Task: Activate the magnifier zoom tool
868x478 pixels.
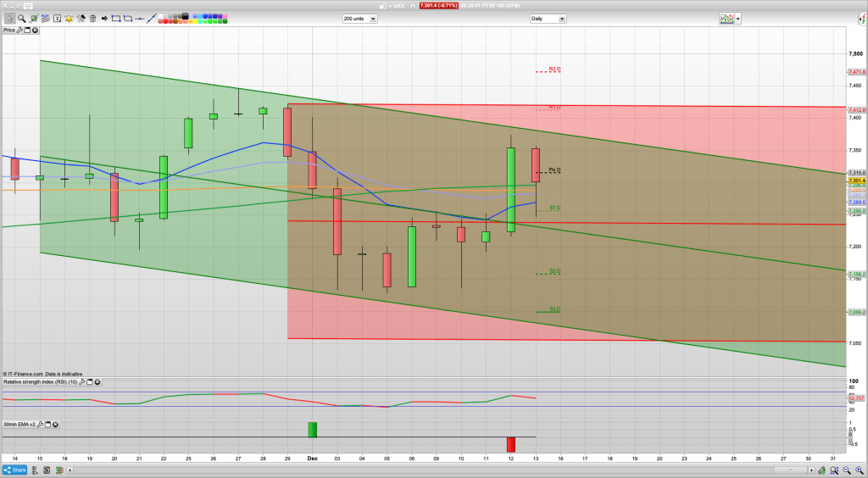Action: coord(21,19)
